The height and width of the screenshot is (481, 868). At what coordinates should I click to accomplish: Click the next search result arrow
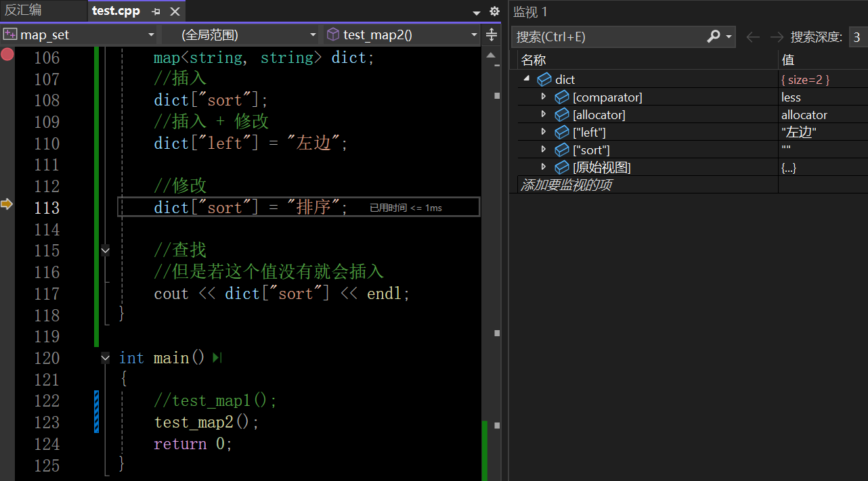click(777, 37)
